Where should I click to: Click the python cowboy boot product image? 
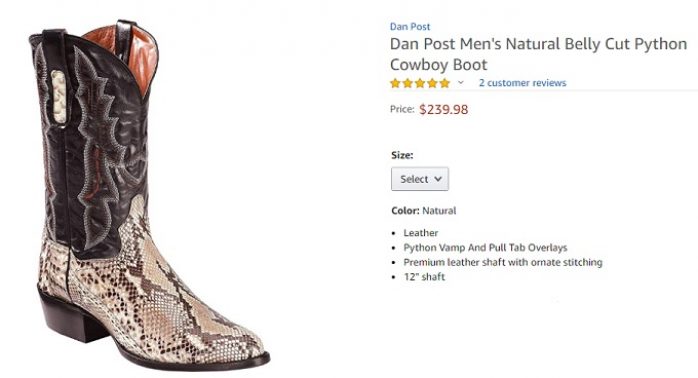(149, 195)
